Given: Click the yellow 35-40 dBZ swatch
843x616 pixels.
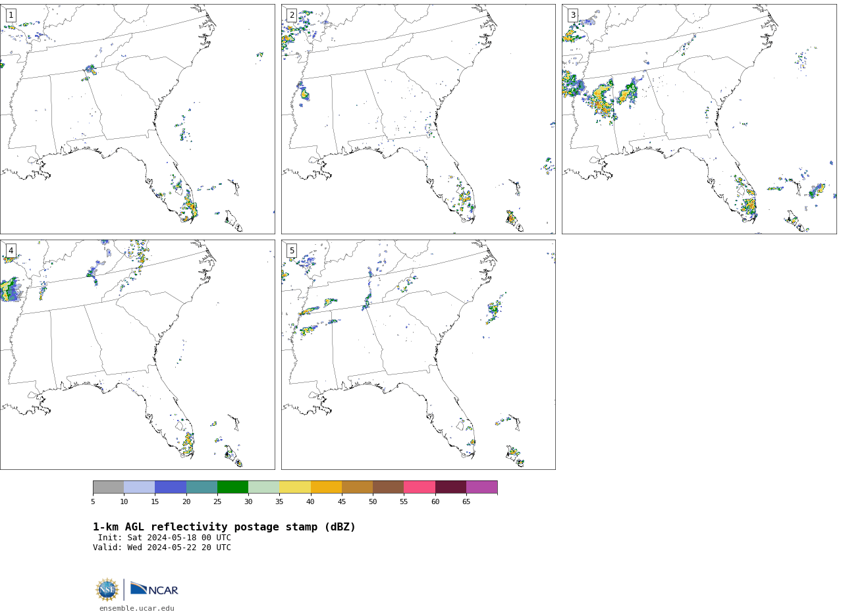Looking at the screenshot, I should (295, 487).
